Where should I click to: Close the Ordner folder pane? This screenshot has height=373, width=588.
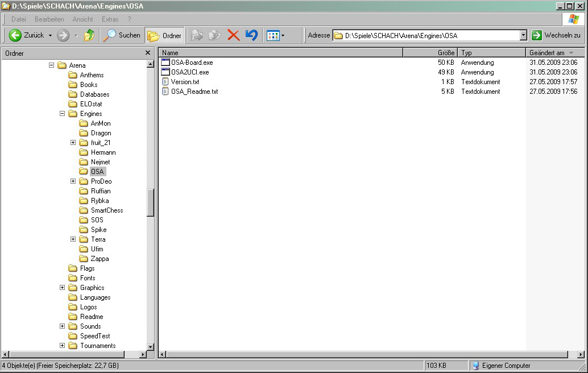148,53
